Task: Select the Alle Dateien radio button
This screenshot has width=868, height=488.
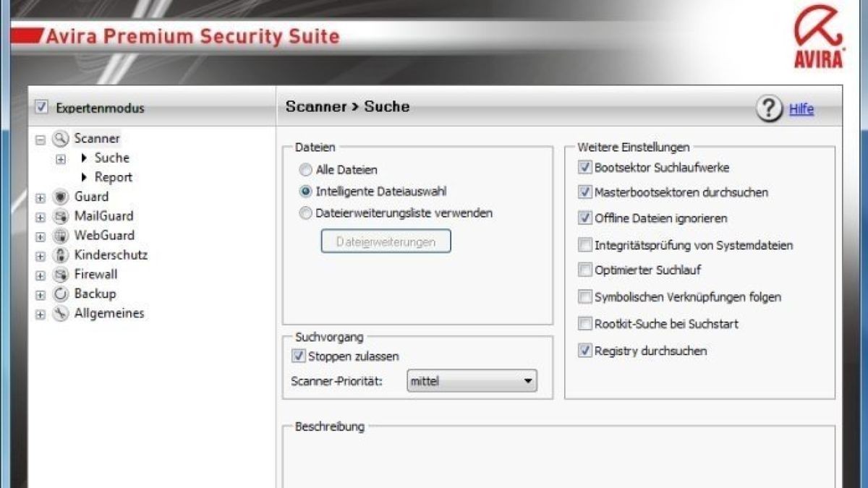Action: coord(306,170)
